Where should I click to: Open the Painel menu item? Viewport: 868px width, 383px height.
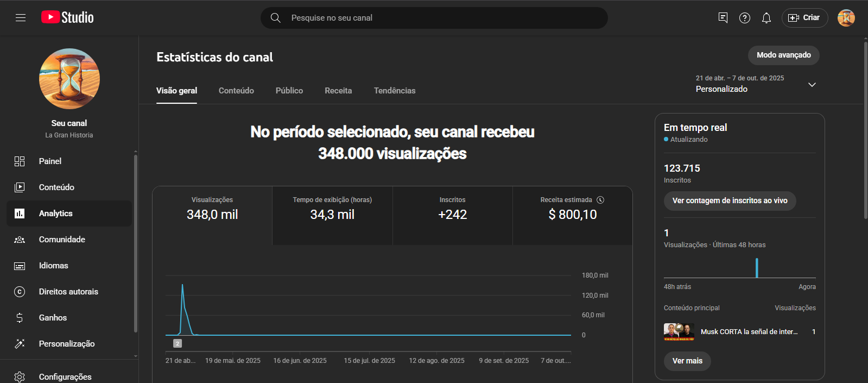[69, 161]
